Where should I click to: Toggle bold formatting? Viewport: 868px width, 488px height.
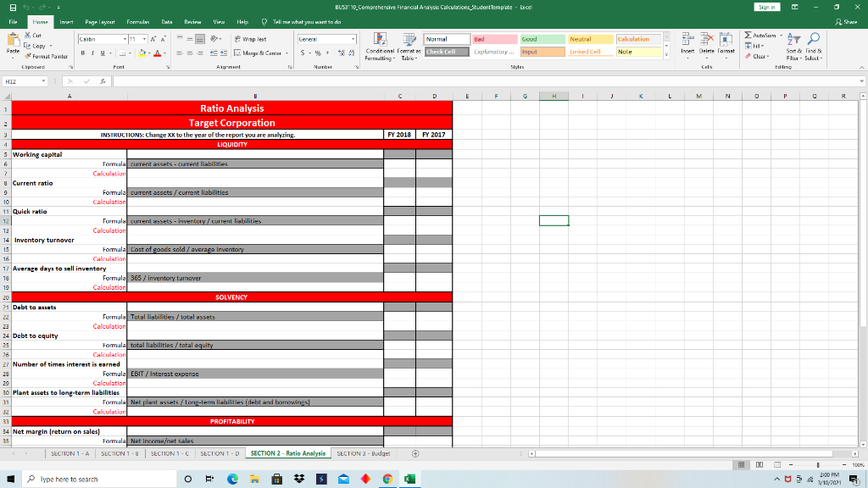point(81,52)
